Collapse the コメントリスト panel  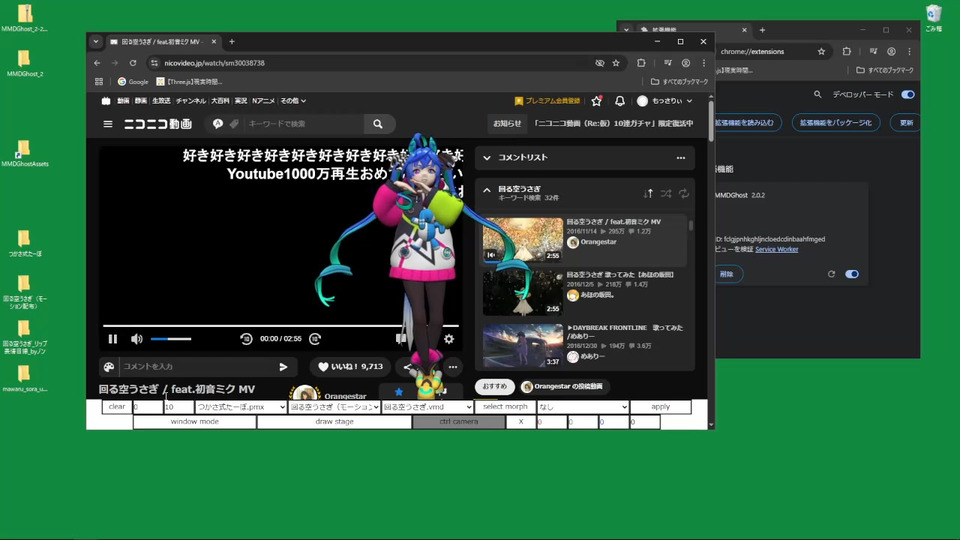(487, 158)
